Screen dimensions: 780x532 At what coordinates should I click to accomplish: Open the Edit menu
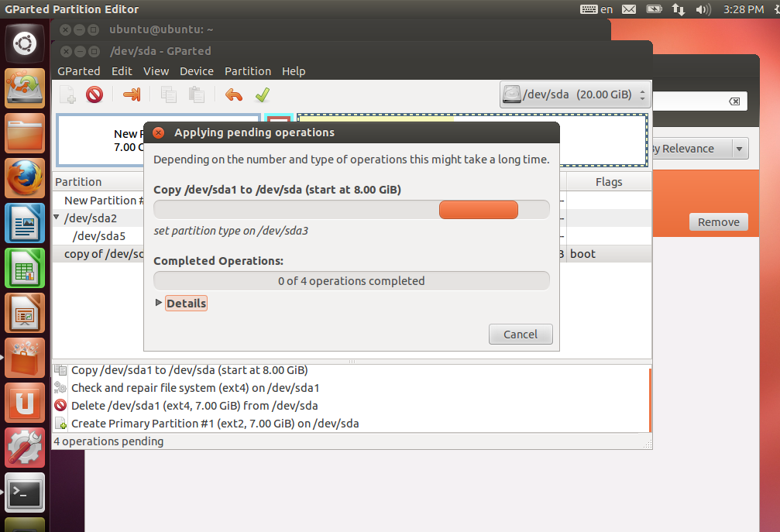[122, 71]
